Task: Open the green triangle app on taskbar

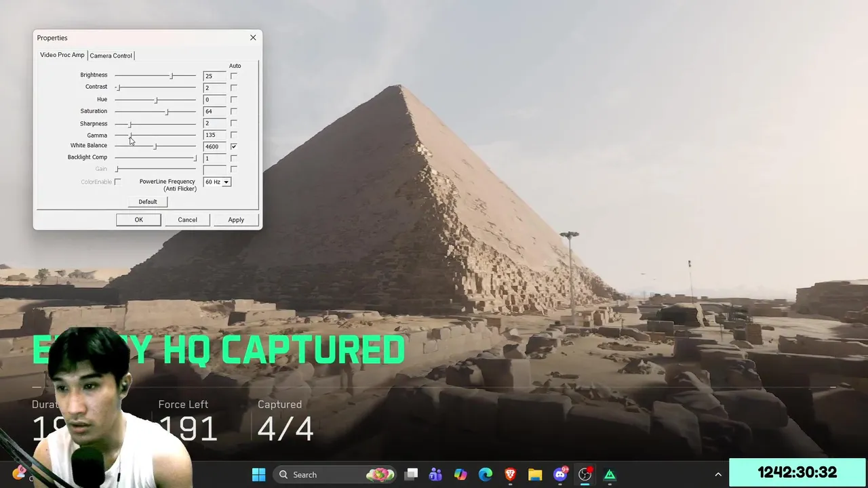Action: (x=610, y=474)
